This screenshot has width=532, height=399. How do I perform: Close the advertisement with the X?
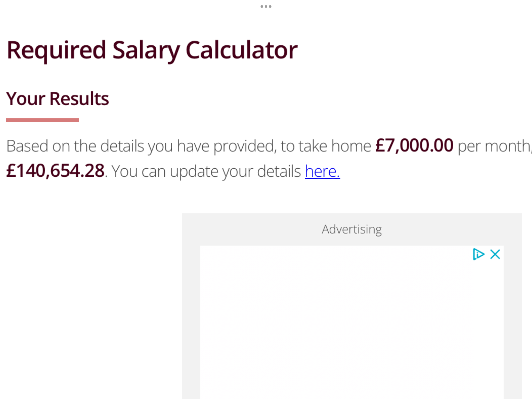pyautogui.click(x=495, y=254)
